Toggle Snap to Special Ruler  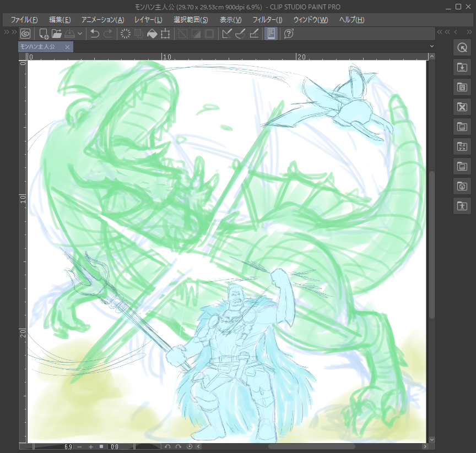[240, 34]
